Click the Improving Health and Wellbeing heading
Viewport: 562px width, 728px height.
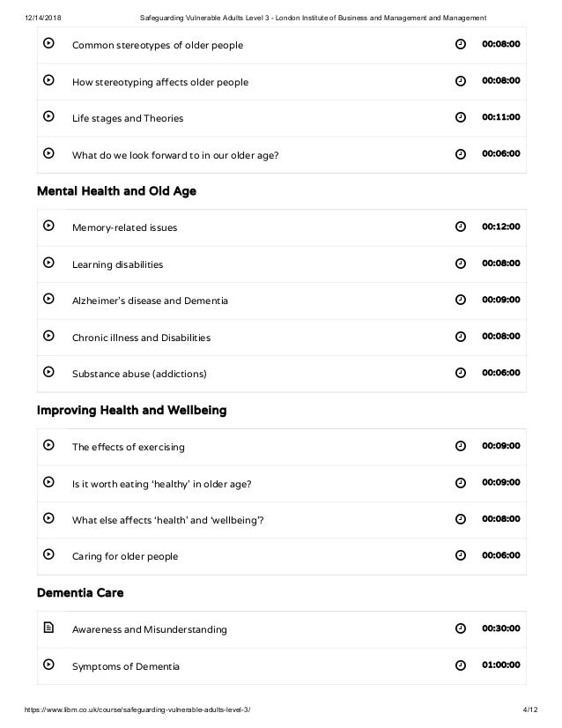tap(131, 411)
